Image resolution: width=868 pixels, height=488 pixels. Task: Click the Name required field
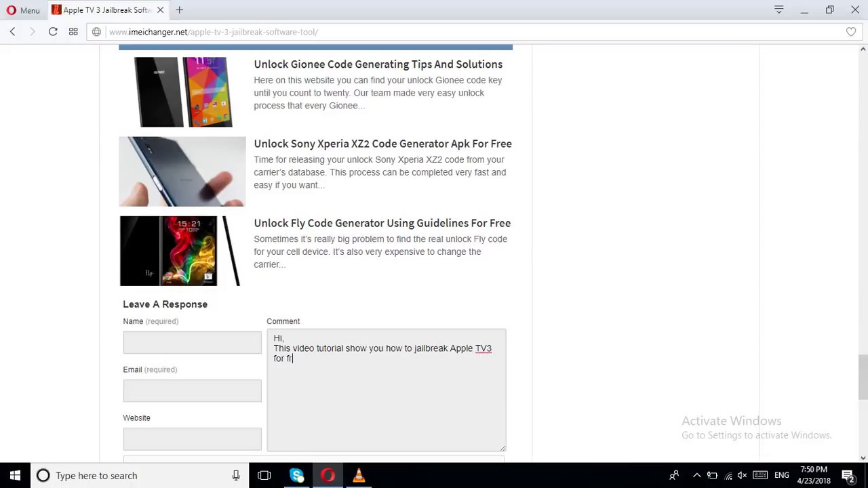tap(192, 342)
